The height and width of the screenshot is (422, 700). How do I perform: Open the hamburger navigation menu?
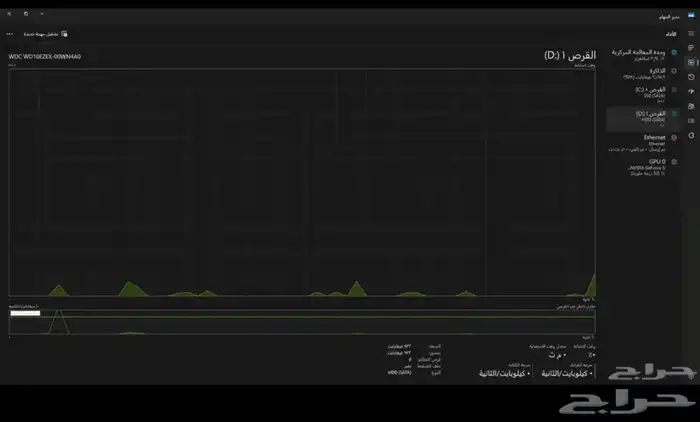click(690, 33)
